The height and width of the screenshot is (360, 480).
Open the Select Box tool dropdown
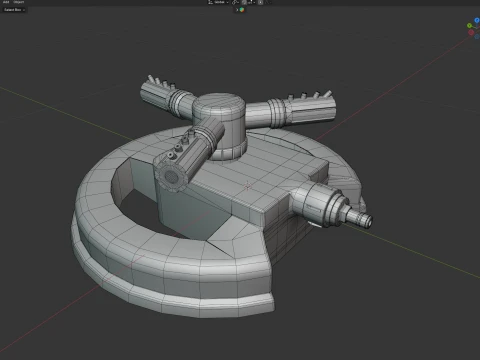[x=14, y=10]
